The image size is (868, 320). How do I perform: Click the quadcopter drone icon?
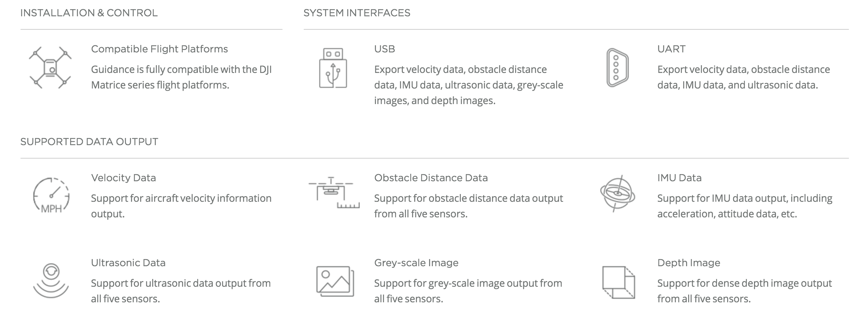(50, 67)
